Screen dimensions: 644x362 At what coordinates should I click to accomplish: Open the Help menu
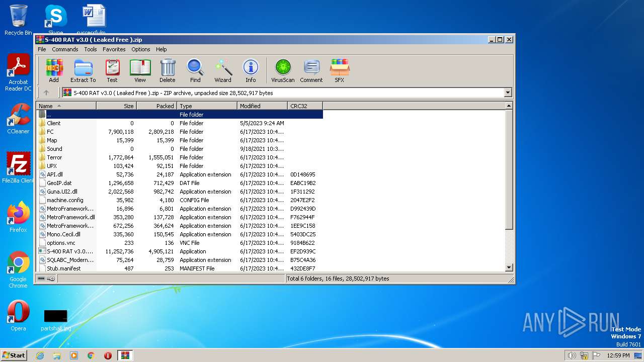[x=161, y=49]
